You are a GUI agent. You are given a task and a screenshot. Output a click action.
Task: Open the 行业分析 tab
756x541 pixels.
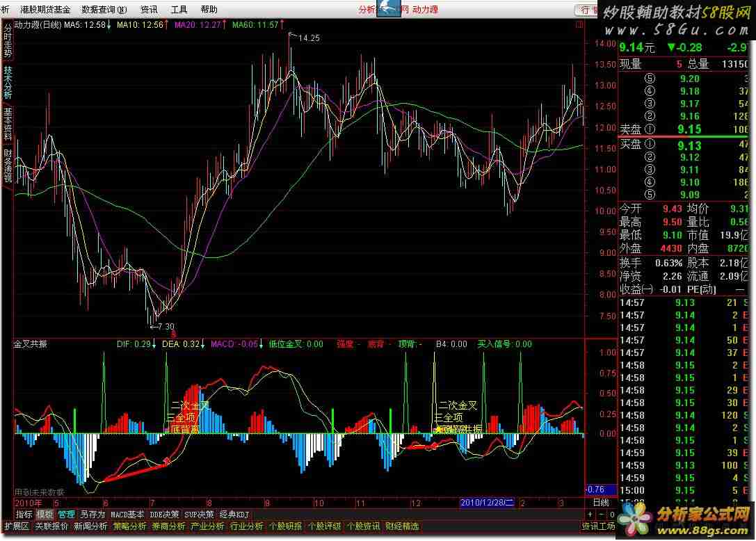pos(247,526)
